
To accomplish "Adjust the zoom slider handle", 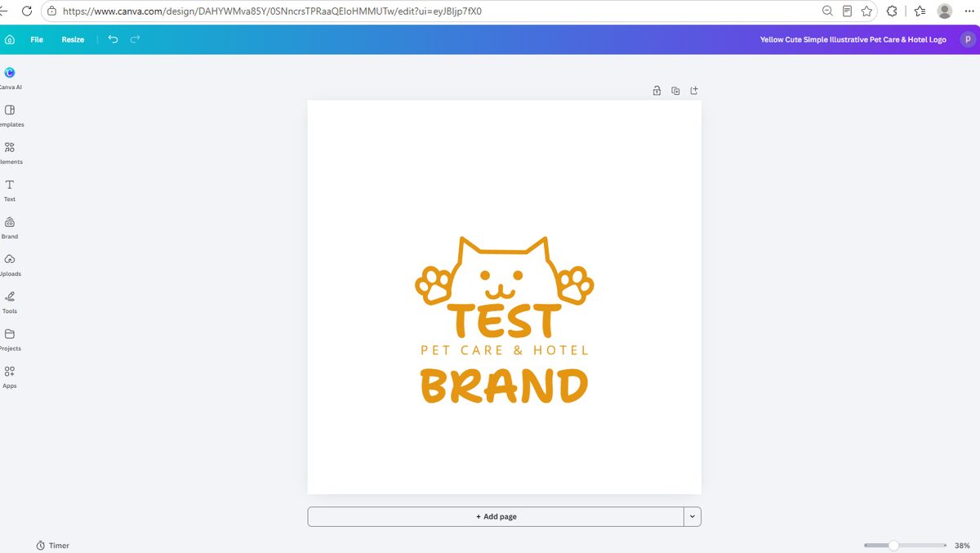I will click(x=893, y=545).
